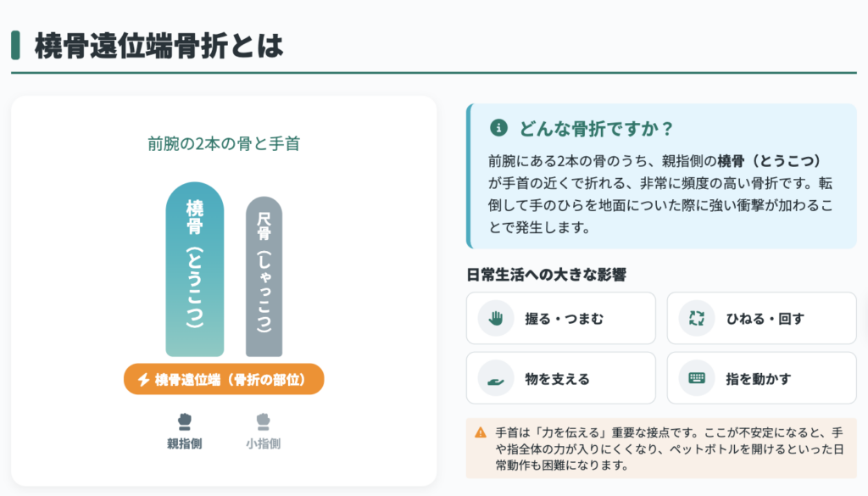868x496 pixels.
Task: Click the 橈骨遠位端骨折とは page heading
Action: point(159,46)
